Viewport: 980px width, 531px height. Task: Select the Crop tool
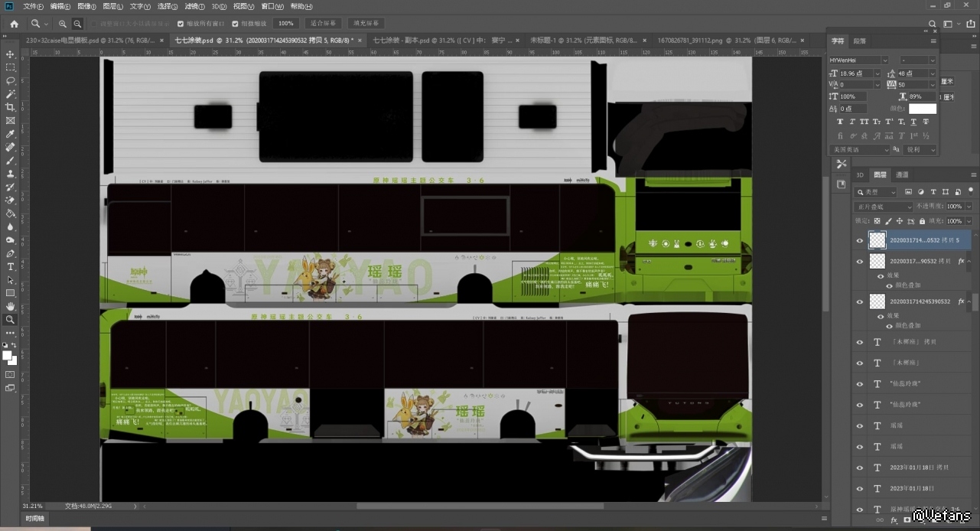pos(11,107)
